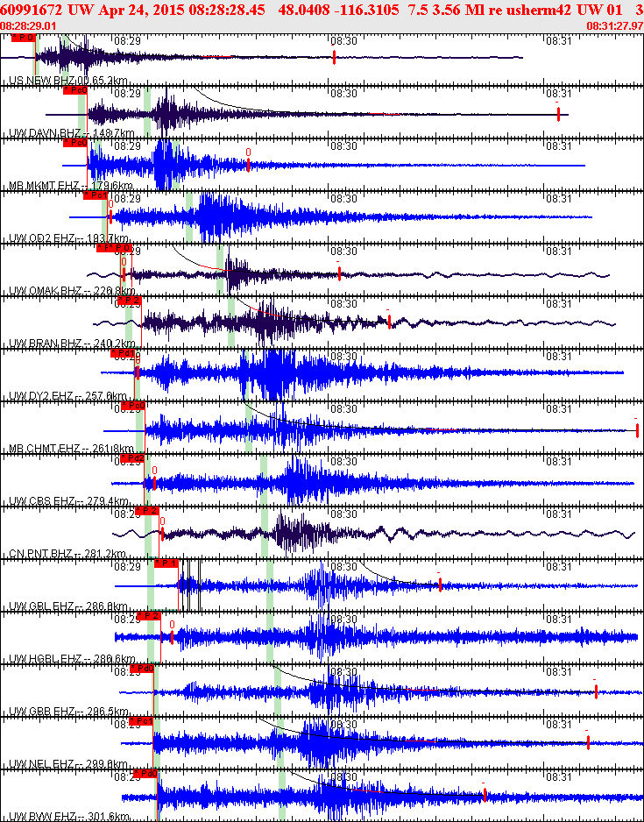Viewport: 644px width, 822px height.
Task: Click the red 0 marker on MB MKMT trace
Action: pyautogui.click(x=248, y=164)
